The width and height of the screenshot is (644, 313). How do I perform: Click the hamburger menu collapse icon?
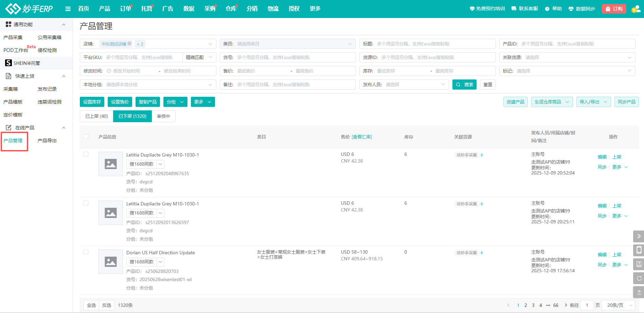pyautogui.click(x=68, y=9)
